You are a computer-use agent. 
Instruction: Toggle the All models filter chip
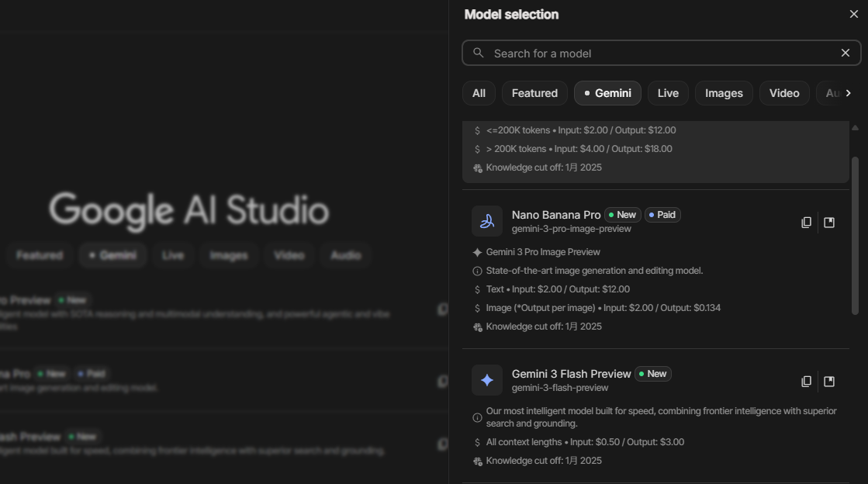pyautogui.click(x=479, y=93)
